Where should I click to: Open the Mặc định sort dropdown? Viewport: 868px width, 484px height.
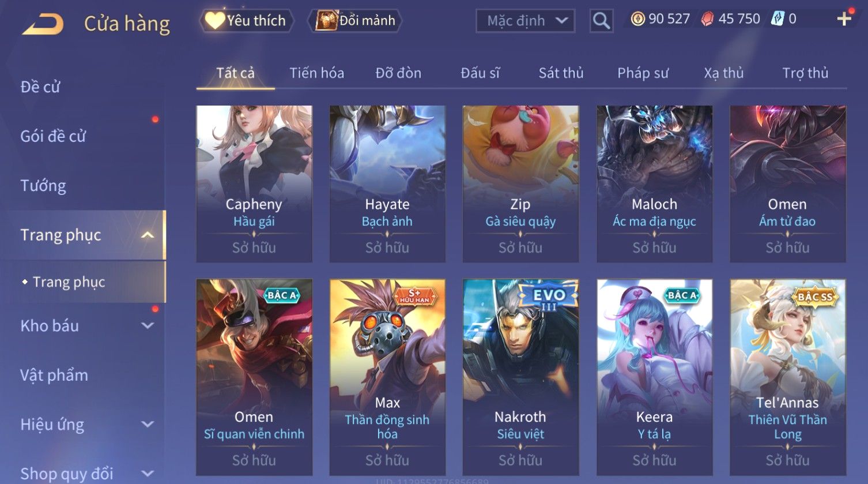pos(525,21)
